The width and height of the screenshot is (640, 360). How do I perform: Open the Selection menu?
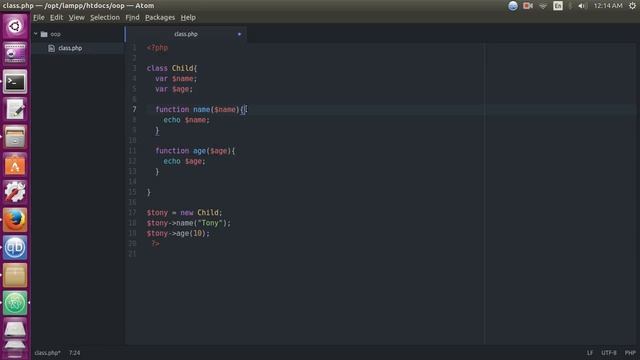(105, 18)
